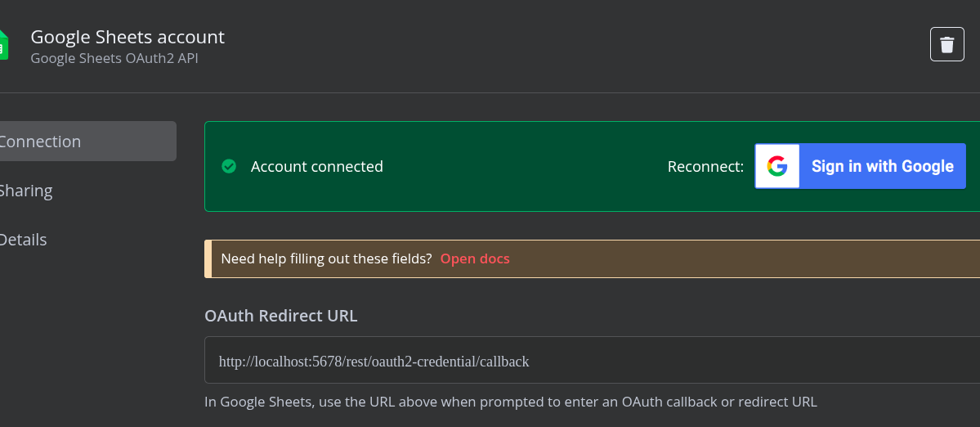The image size is (980, 427).
Task: Click the yellow edge of help notice
Action: pyautogui.click(x=208, y=258)
